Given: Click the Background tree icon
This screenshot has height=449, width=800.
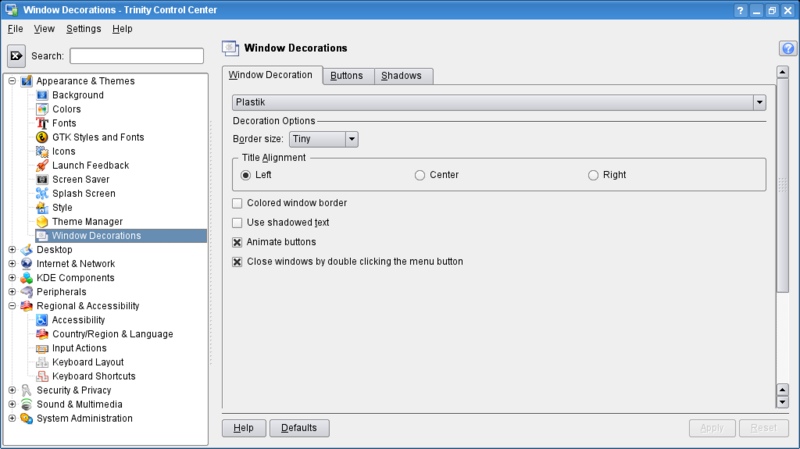Looking at the screenshot, I should pos(42,95).
